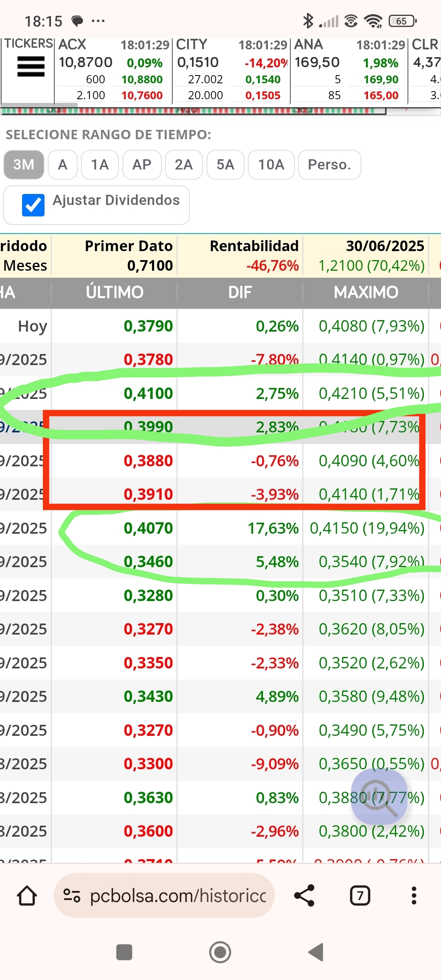This screenshot has width=441, height=980.
Task: Open the TICKERS hamburger menu
Action: pos(31,67)
